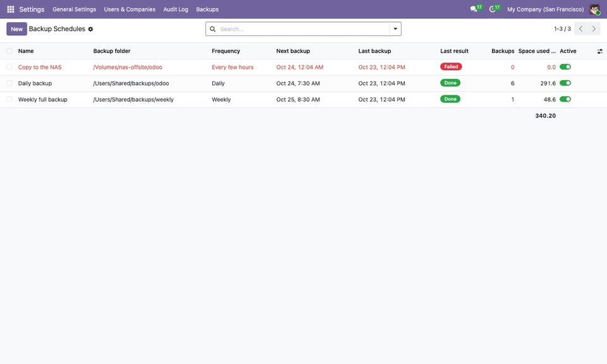
Task: Click the New button
Action: [x=16, y=29]
